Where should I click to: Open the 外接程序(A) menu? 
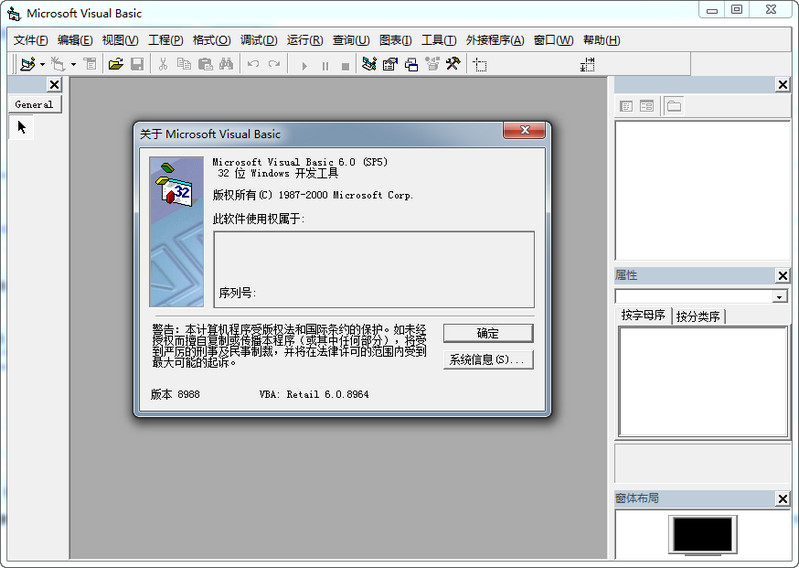pos(494,40)
